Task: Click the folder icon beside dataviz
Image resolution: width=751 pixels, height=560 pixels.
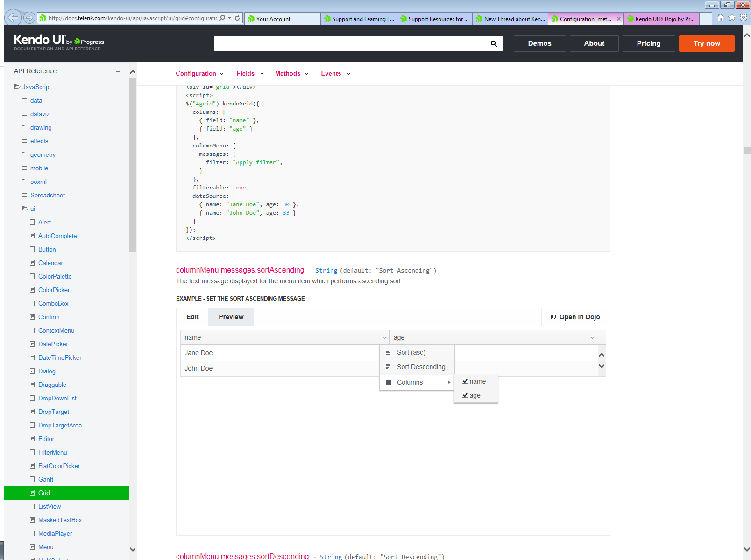Action: tap(25, 114)
